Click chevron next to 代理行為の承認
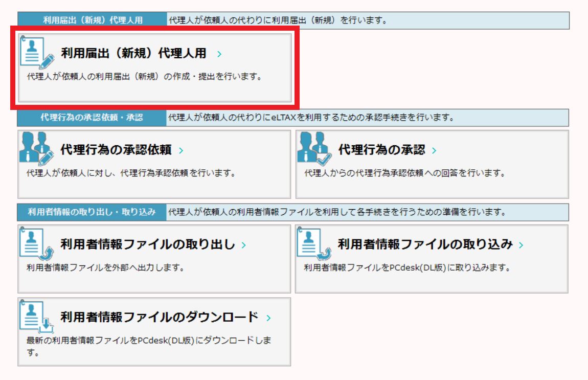 434,150
